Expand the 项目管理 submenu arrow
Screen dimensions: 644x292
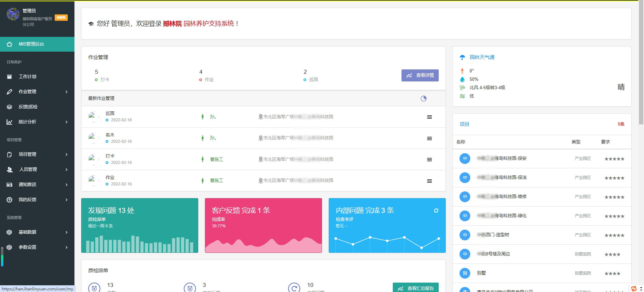tap(66, 155)
